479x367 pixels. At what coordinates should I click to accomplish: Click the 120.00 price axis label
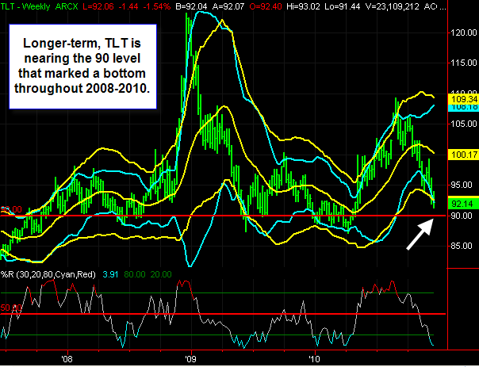(x=464, y=33)
